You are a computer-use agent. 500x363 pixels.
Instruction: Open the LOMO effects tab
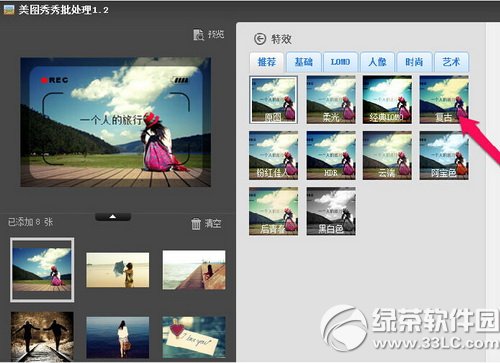pyautogui.click(x=340, y=62)
